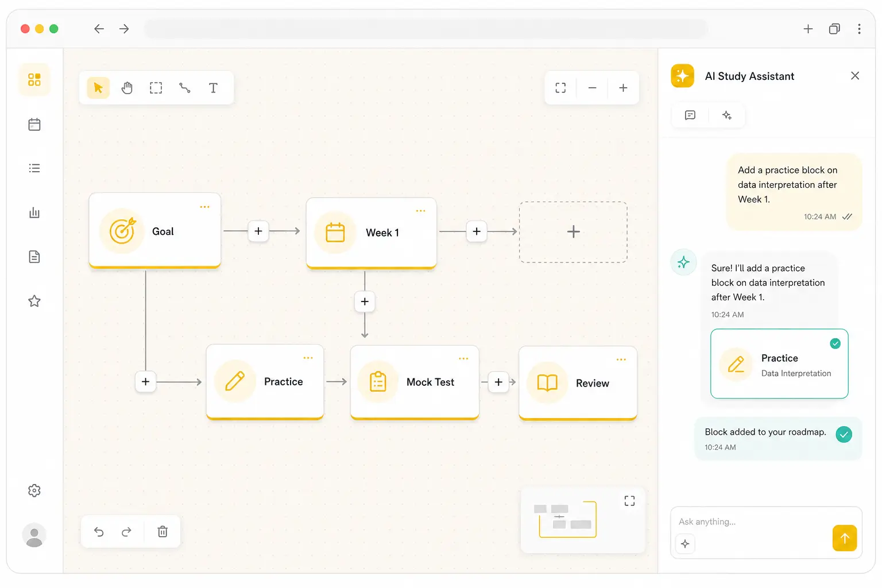Send the message with arrow button
882x588 pixels.
(845, 538)
